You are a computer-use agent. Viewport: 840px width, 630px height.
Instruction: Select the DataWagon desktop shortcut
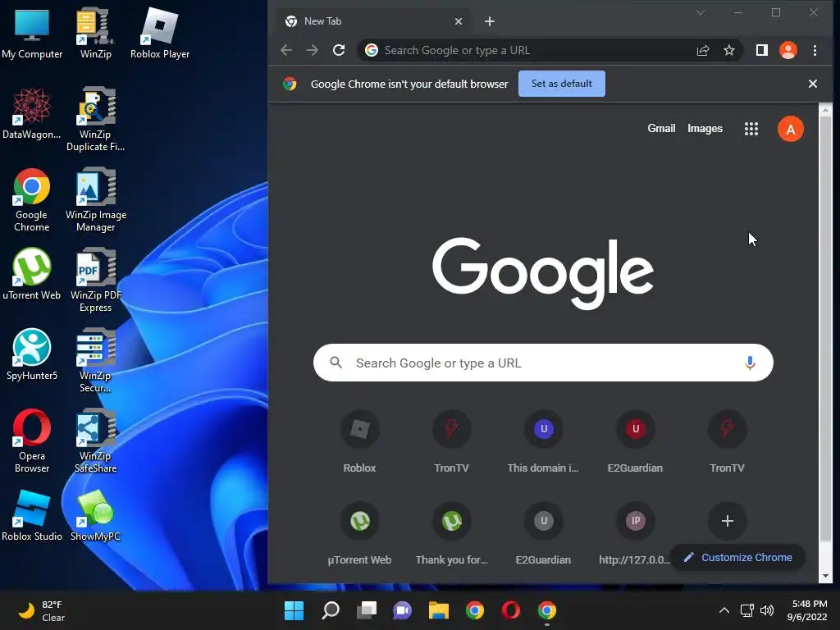click(x=32, y=113)
